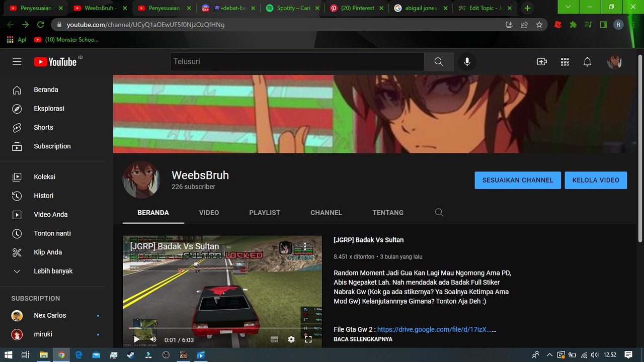Switch to WeebsBruh browser tab

coord(99,8)
